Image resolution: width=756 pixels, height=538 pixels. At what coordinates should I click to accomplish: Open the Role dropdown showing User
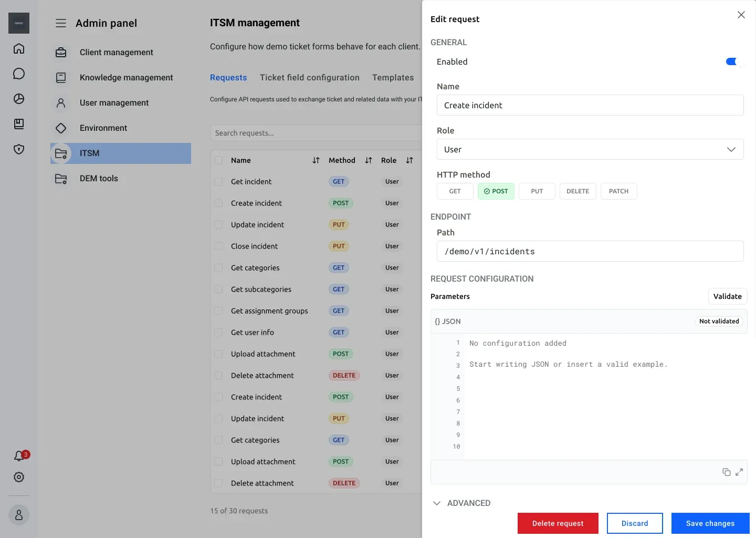[590, 149]
